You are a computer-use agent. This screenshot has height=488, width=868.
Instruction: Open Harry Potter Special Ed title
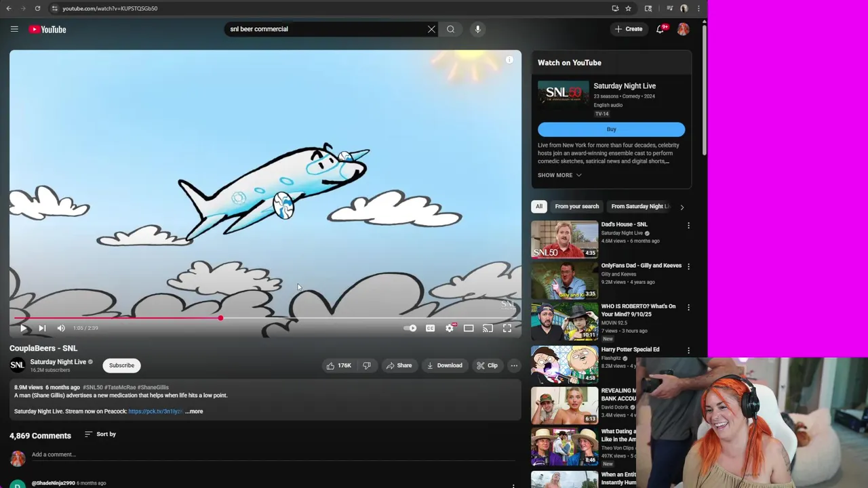[630, 350]
